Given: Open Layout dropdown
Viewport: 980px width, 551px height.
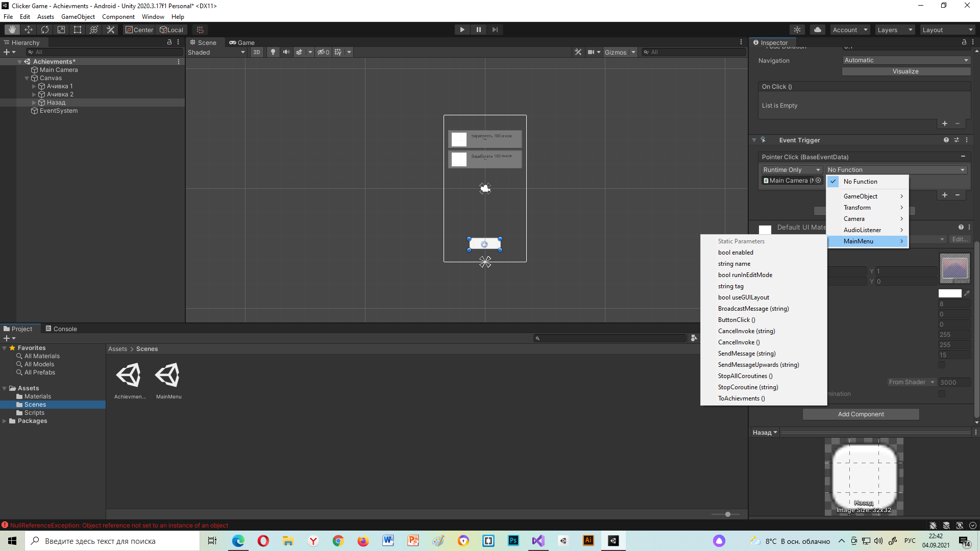Looking at the screenshot, I should click(948, 30).
